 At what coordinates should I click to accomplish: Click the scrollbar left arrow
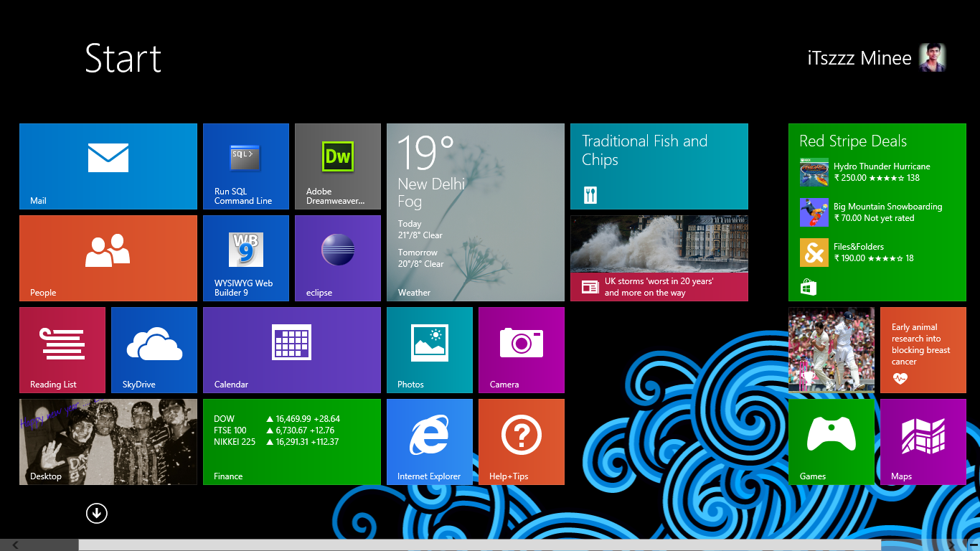pos(15,545)
